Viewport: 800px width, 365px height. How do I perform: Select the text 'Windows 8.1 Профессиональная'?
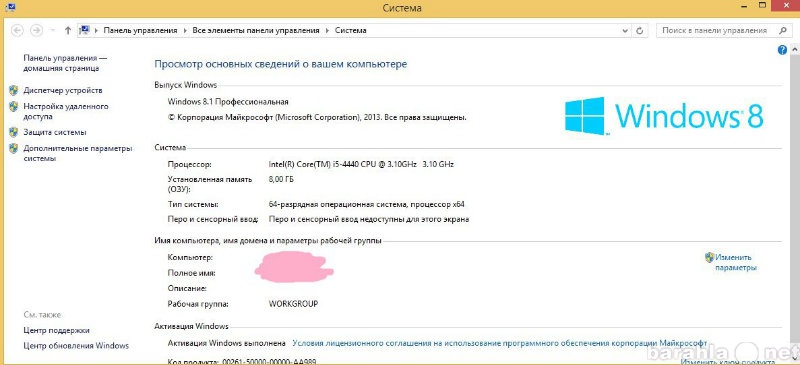pyautogui.click(x=228, y=102)
